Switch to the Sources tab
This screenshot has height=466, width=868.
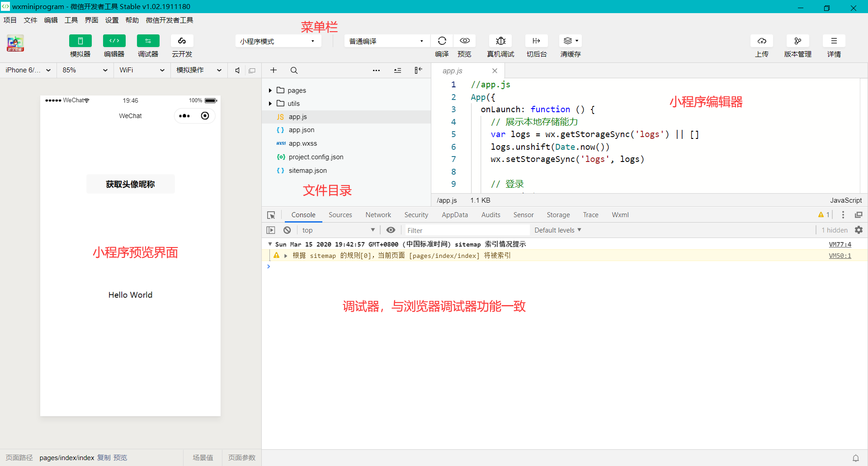coord(340,215)
